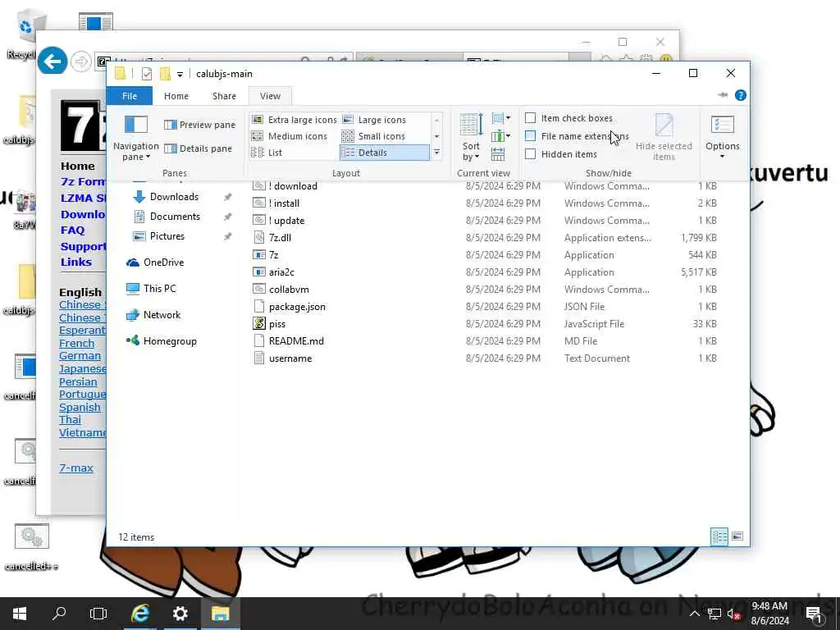The width and height of the screenshot is (840, 630).
Task: Open French language link on 7-Zip page
Action: tap(76, 344)
